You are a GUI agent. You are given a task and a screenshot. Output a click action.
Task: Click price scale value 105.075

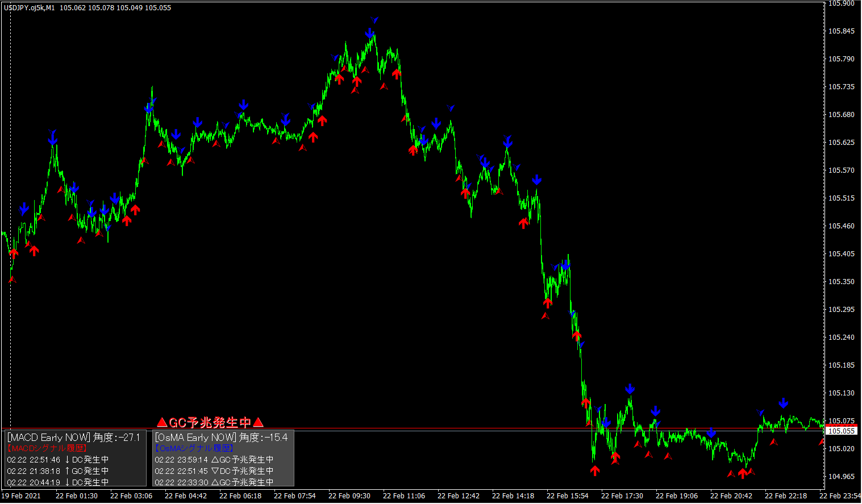point(842,421)
